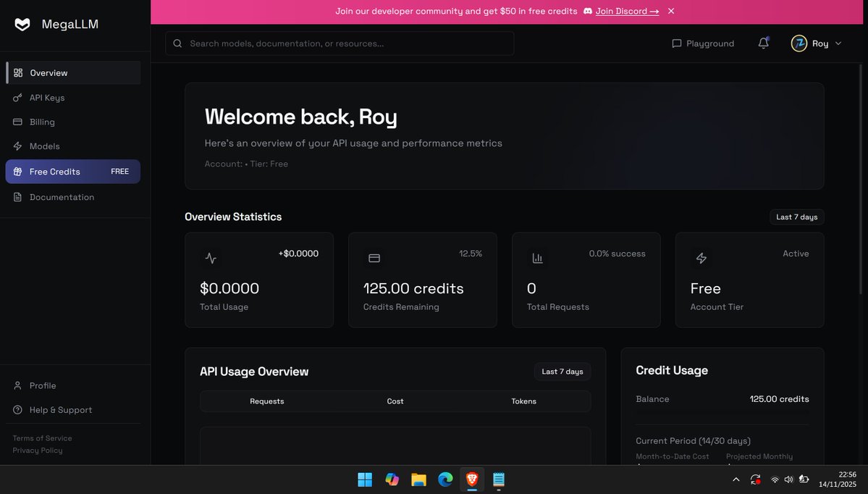Dismiss the free credits banner
The height and width of the screenshot is (494, 868).
[670, 11]
